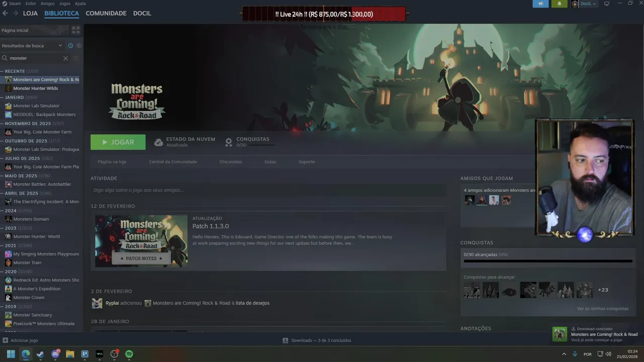Open Central da Comunidade link

173,162
